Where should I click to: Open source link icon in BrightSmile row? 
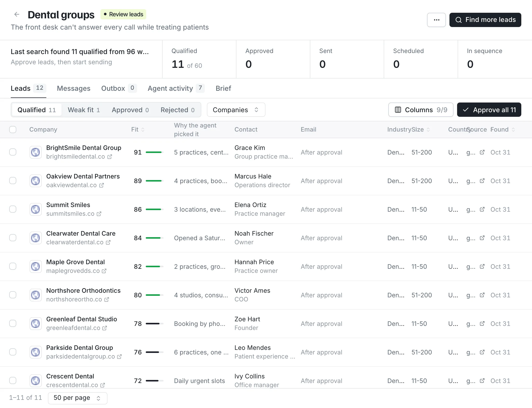coord(482,152)
